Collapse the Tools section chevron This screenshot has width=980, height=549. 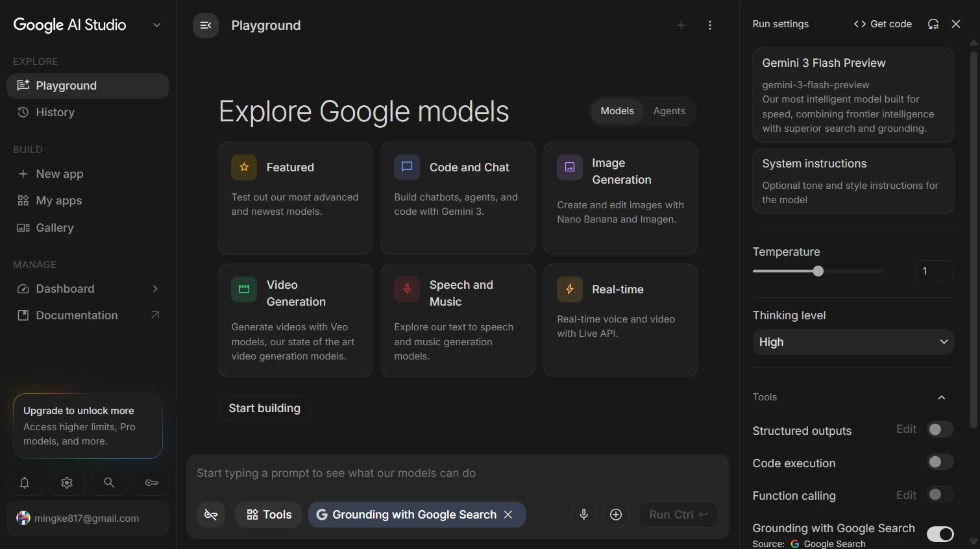(x=942, y=397)
